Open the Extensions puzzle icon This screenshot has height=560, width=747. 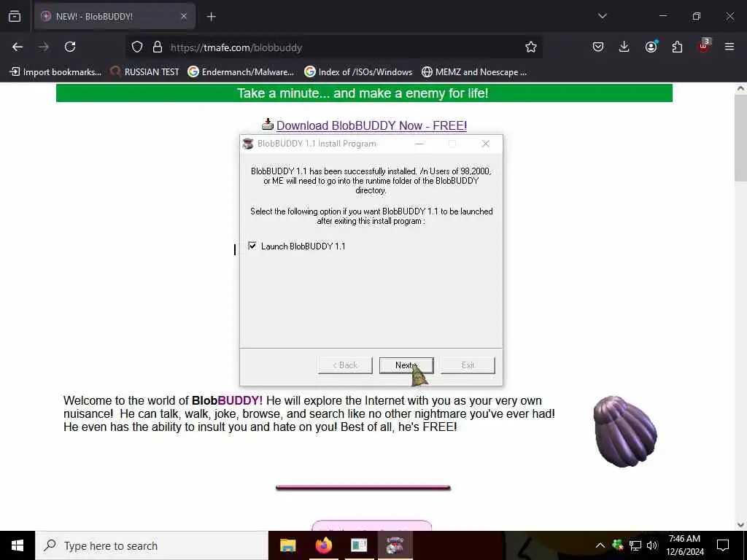(x=677, y=47)
